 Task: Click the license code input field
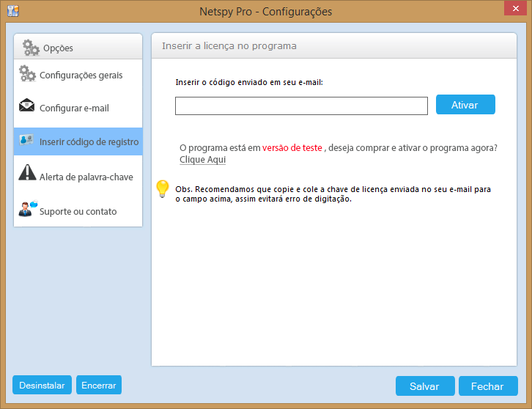pos(301,106)
